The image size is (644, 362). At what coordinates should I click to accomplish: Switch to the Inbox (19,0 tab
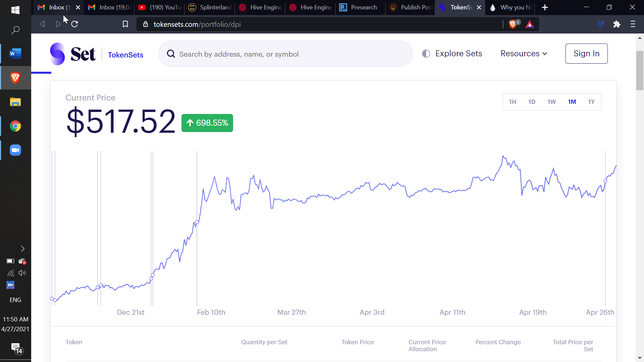[109, 7]
